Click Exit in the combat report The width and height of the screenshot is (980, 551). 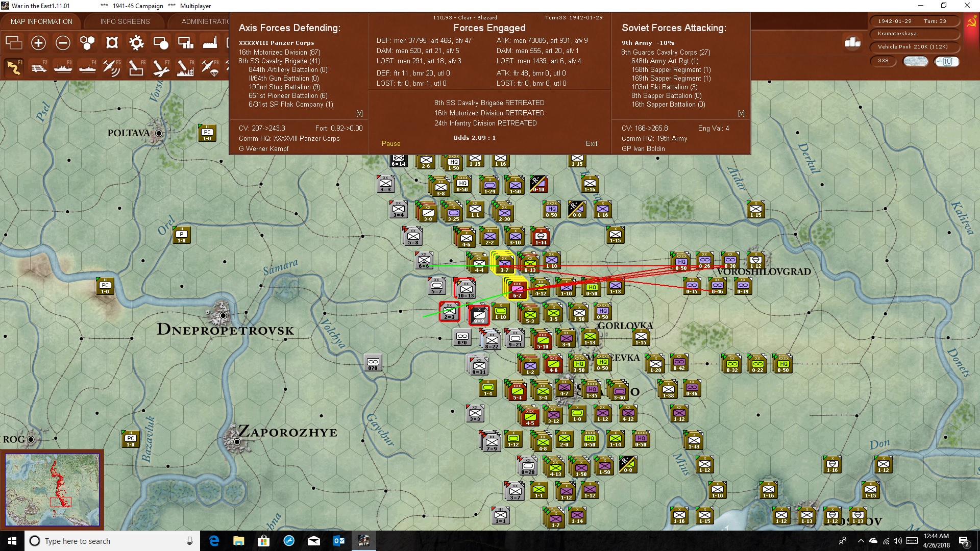click(x=592, y=144)
